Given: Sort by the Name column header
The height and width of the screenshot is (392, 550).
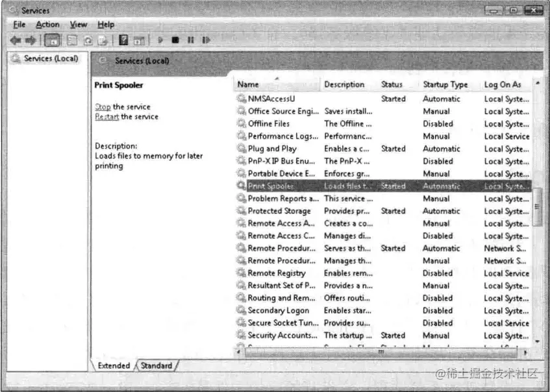Looking at the screenshot, I should pyautogui.click(x=277, y=84).
